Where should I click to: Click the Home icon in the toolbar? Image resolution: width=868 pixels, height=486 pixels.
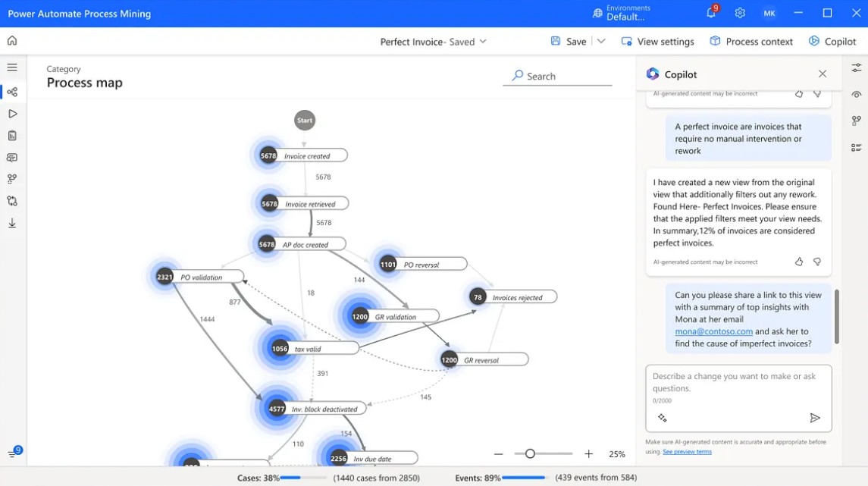tap(12, 41)
